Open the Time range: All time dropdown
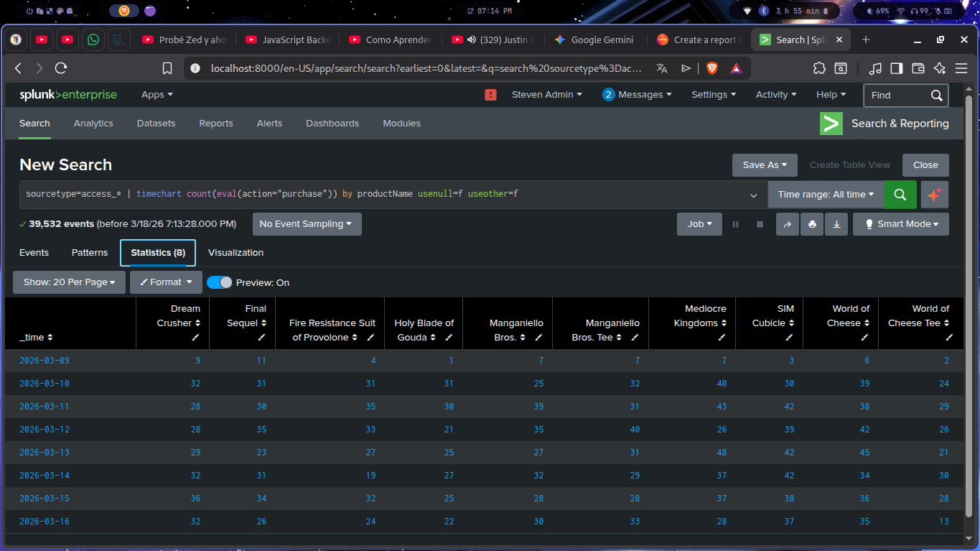The height and width of the screenshot is (551, 980). tap(826, 195)
